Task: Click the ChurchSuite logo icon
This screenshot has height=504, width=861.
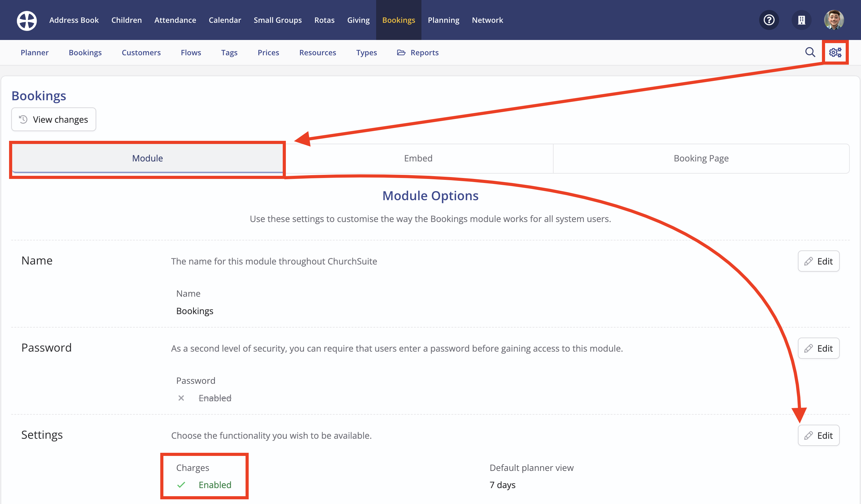Action: (27, 21)
